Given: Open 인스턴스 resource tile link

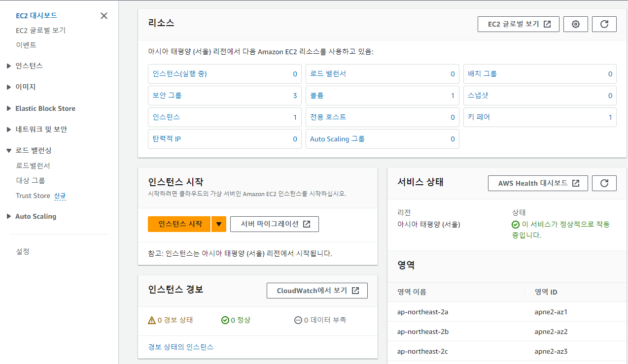Looking at the screenshot, I should coord(166,117).
